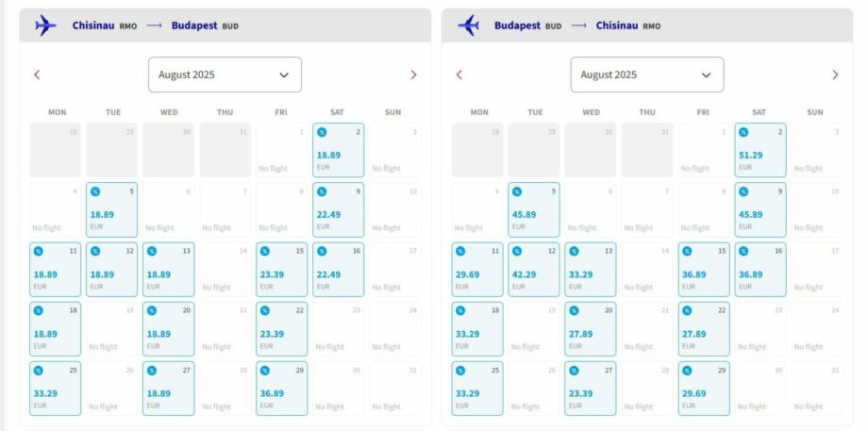The width and height of the screenshot is (868, 431).
Task: Go to previous month in outbound calendar
Action: coord(37,75)
